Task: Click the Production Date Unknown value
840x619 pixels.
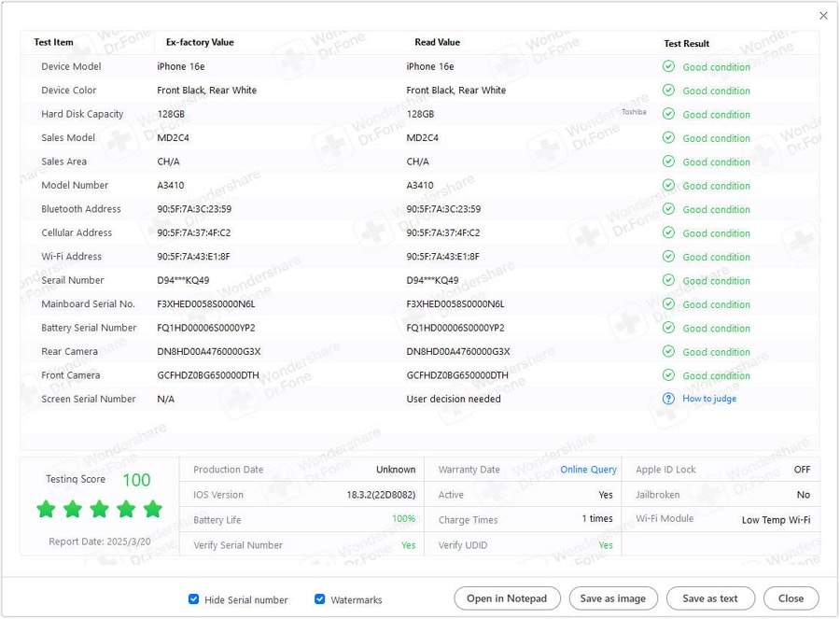Action: 396,470
